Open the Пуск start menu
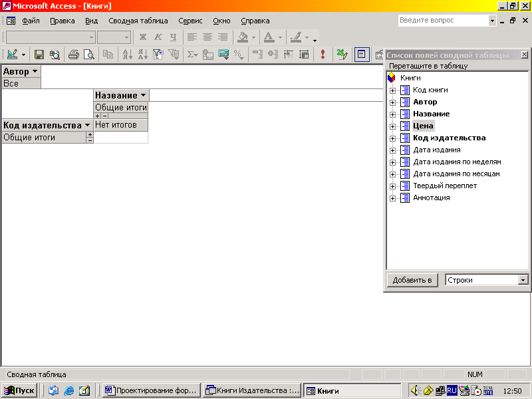 click(x=19, y=390)
